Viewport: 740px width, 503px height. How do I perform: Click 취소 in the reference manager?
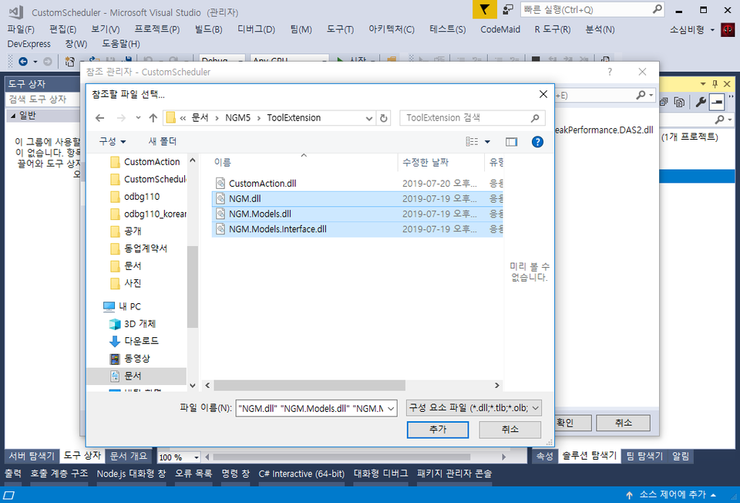[x=623, y=423]
